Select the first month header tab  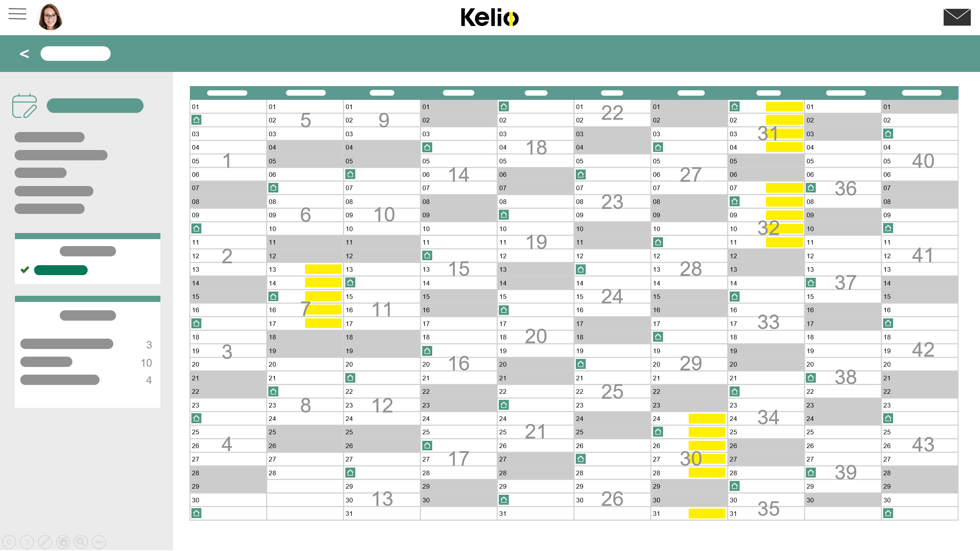227,93
